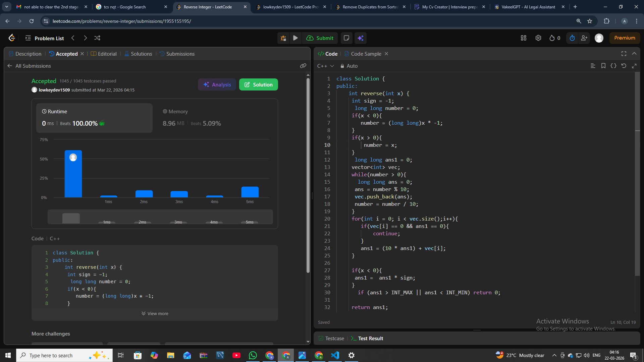
Task: Click the bookmark icon in code editor
Action: [603, 66]
